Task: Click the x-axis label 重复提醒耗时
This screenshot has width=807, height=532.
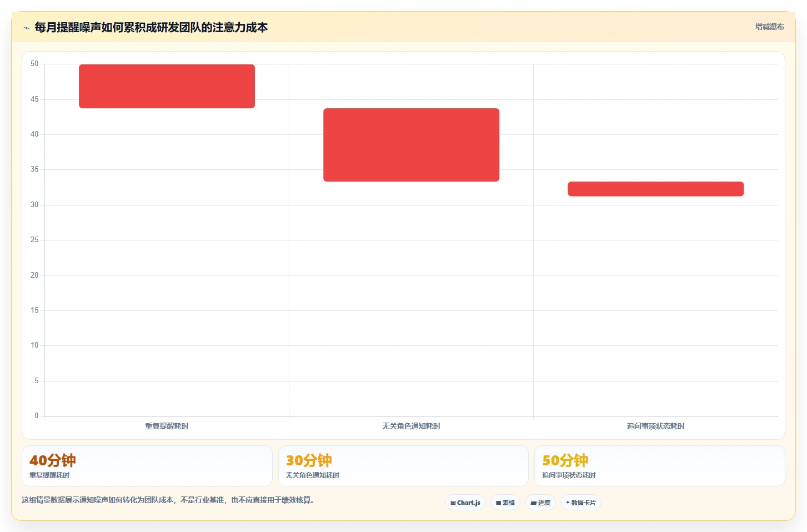Action: (167, 426)
